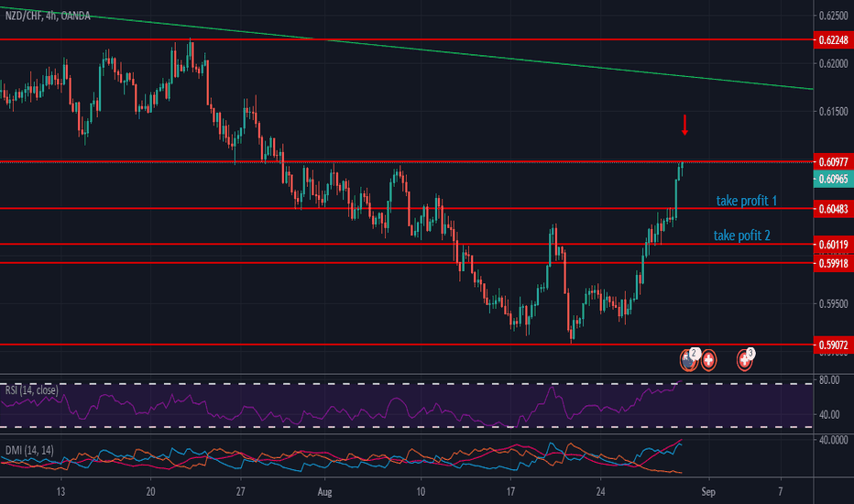Screen dimensions: 854x504
Task: Select the 'take pofit 2' text annotation
Action: coord(742,236)
